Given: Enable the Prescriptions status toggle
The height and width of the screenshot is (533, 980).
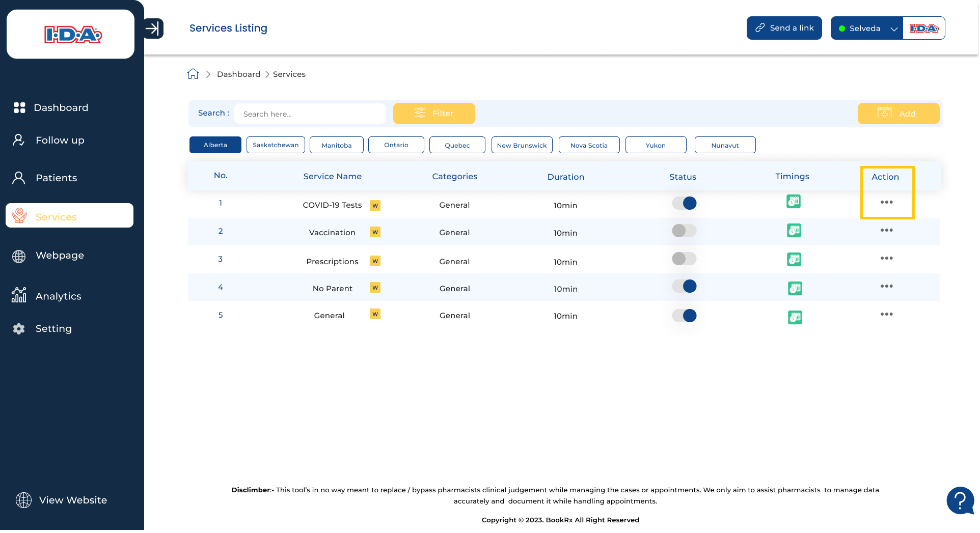Looking at the screenshot, I should 684,258.
